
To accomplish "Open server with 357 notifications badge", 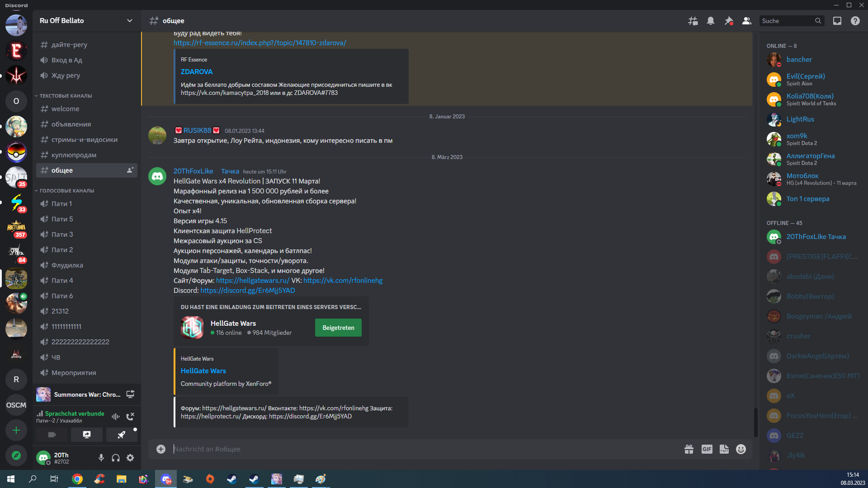I will tap(16, 228).
